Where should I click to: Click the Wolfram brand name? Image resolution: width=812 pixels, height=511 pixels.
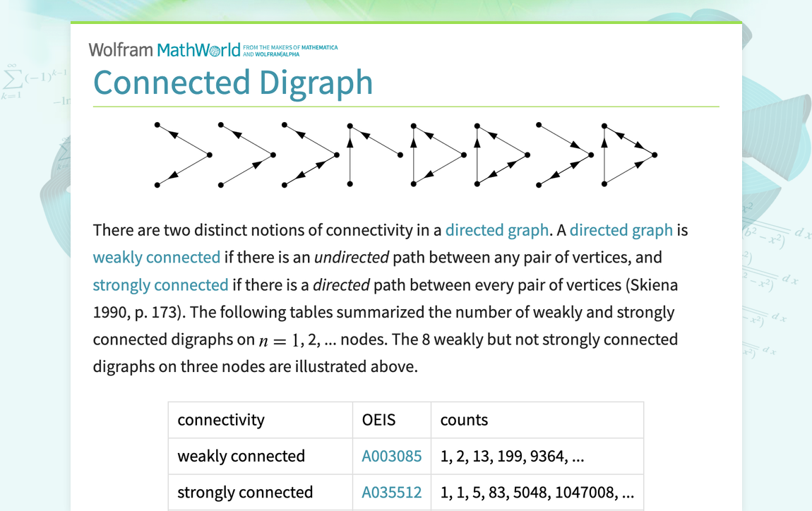tap(120, 49)
